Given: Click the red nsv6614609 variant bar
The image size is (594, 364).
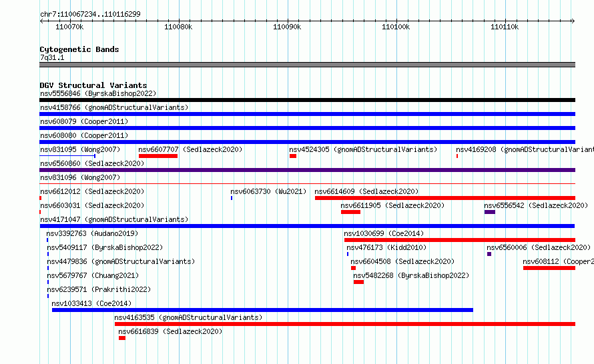Looking at the screenshot, I should coord(445,198).
